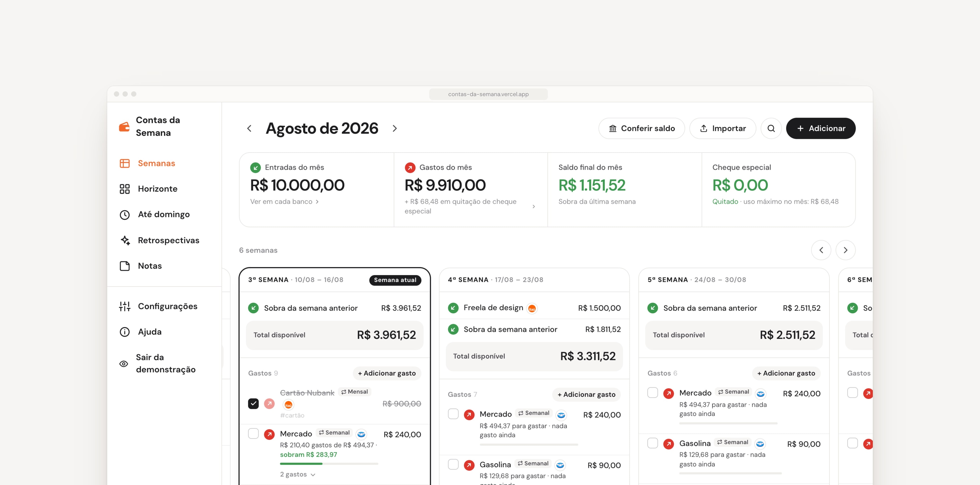The image size is (980, 485).
Task: Click the Configurações sliders icon
Action: (x=125, y=306)
